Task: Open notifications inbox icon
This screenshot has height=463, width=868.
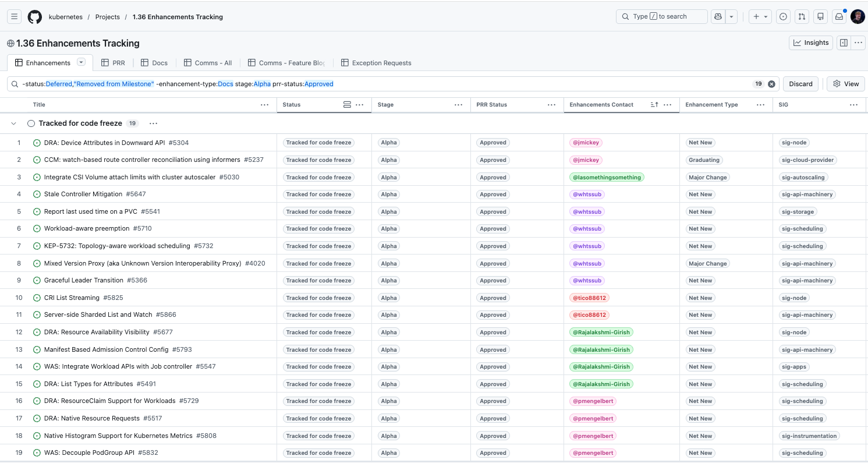Action: [839, 17]
